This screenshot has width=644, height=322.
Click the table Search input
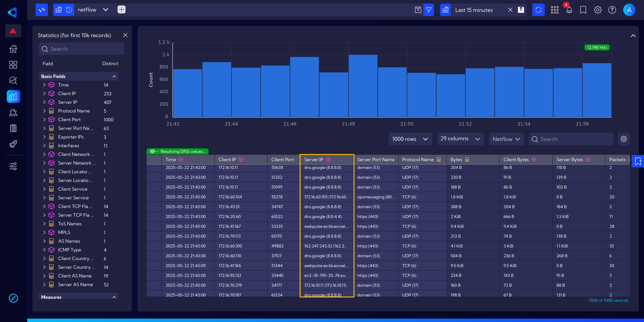[571, 139]
